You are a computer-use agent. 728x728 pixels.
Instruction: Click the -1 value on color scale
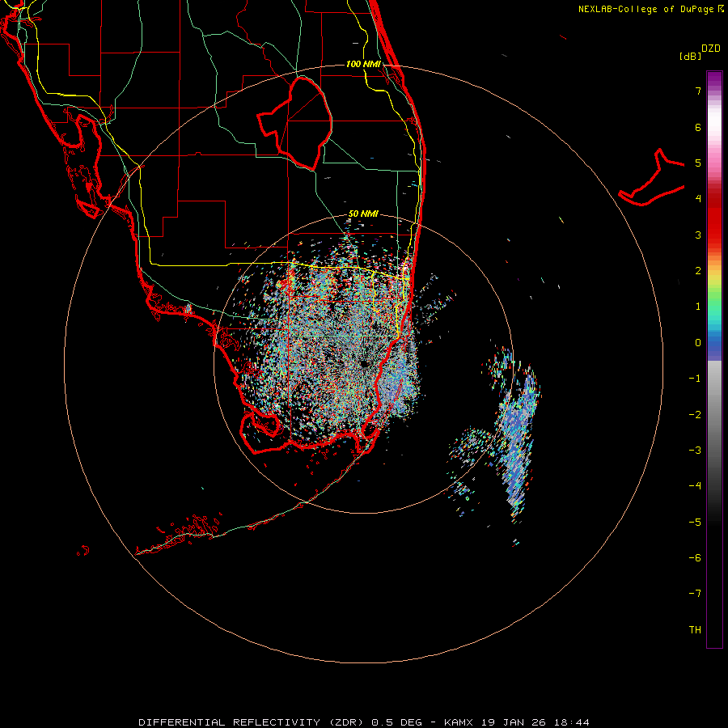pos(695,379)
